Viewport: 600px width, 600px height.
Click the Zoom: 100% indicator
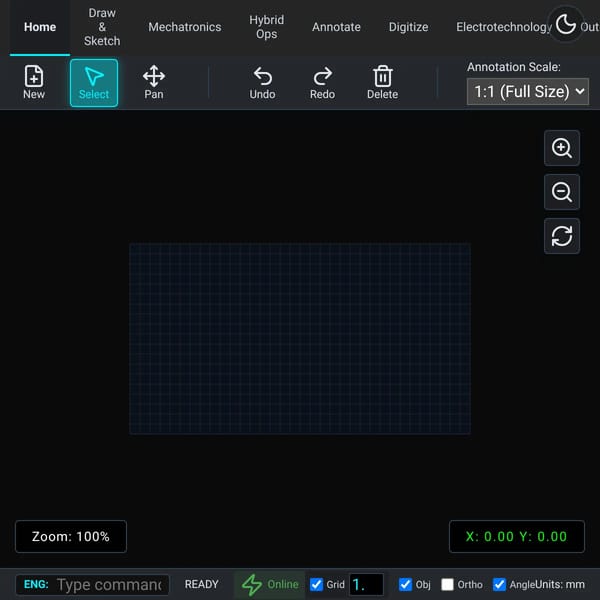pos(71,536)
